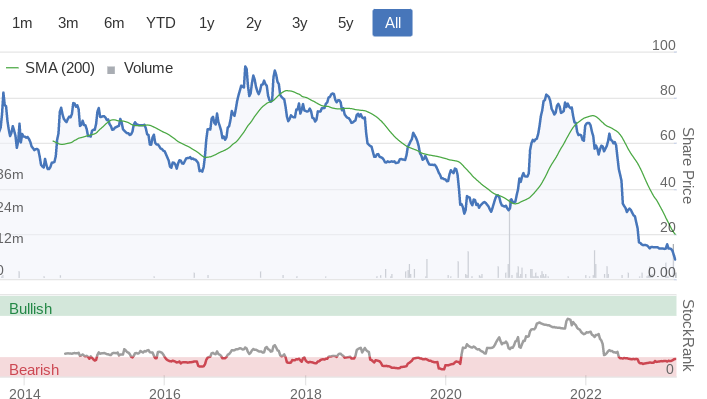Set chart range to 1y

[207, 23]
